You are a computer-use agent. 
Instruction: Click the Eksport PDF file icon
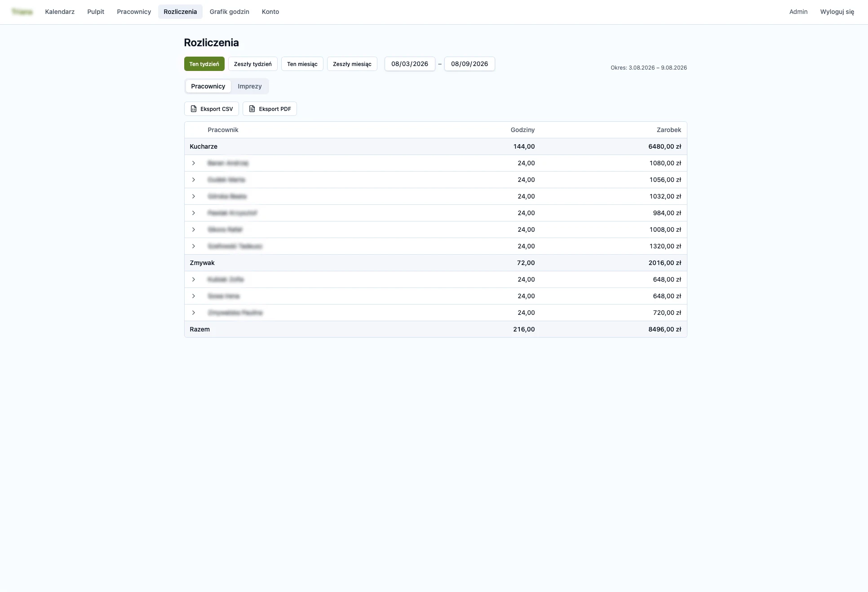252,109
